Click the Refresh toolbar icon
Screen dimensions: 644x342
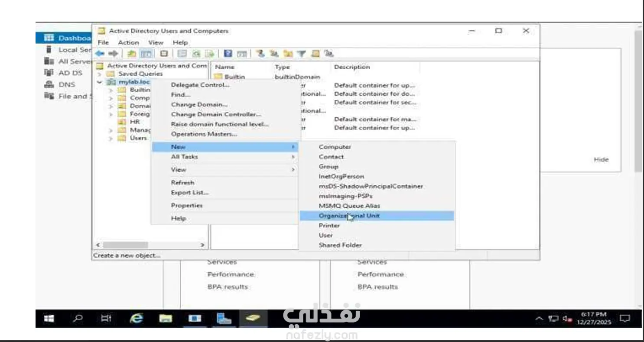pyautogui.click(x=196, y=54)
